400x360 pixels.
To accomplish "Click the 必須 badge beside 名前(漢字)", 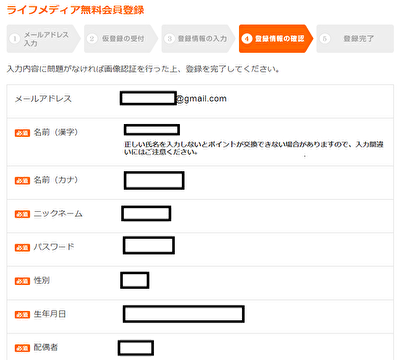I will pos(22,133).
